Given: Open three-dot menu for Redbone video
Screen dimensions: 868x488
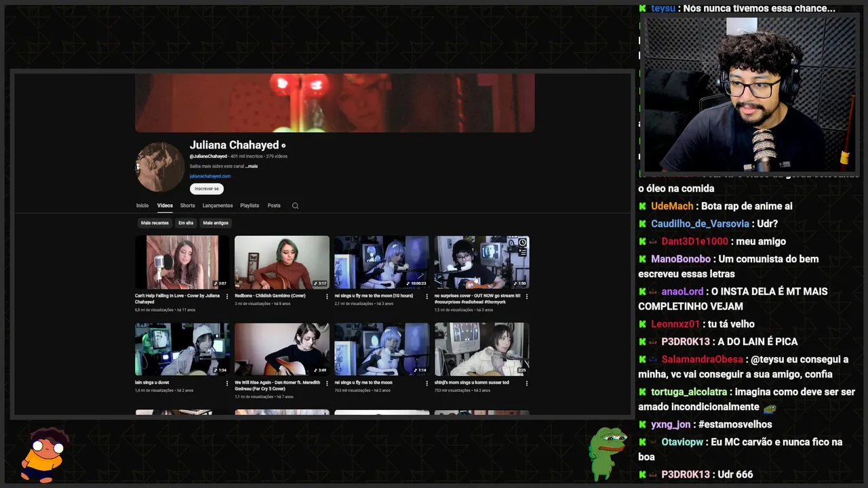Looking at the screenshot, I should pos(327,296).
